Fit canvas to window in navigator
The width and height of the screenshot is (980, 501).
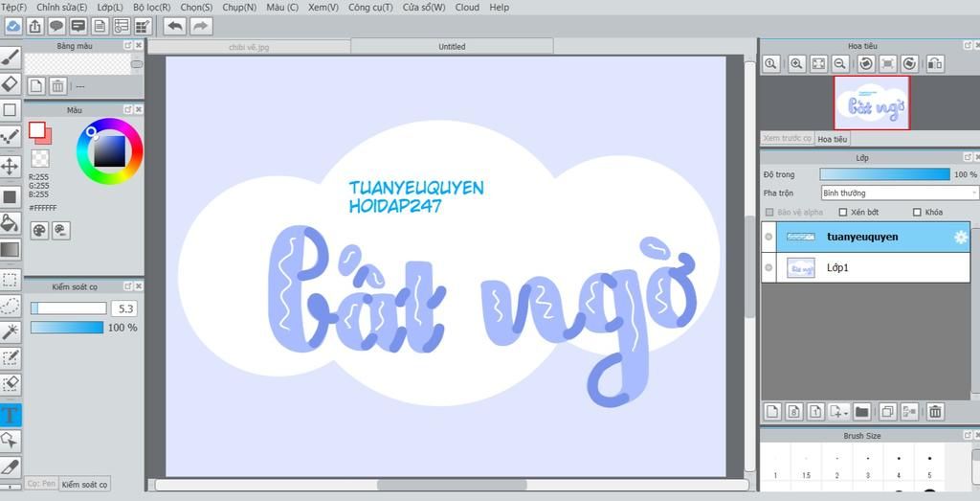pos(819,63)
